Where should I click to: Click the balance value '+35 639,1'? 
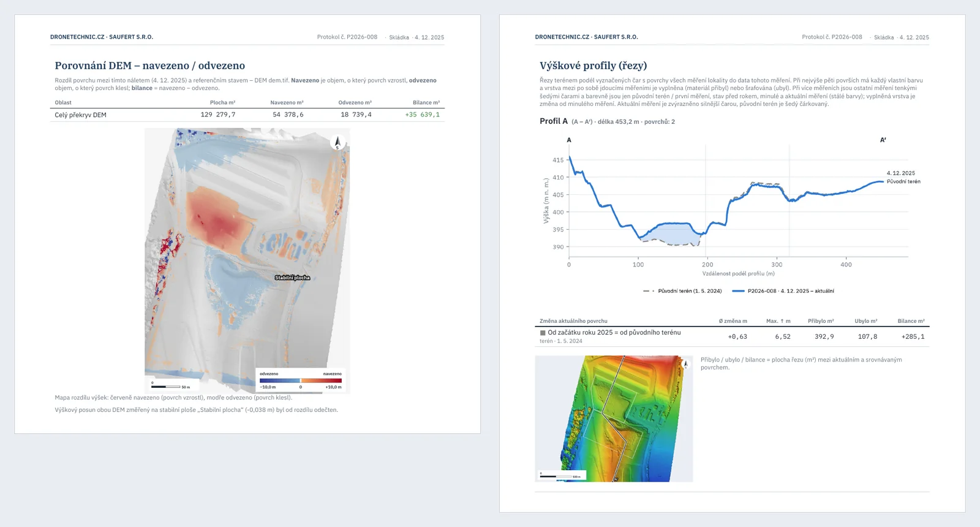click(x=422, y=115)
